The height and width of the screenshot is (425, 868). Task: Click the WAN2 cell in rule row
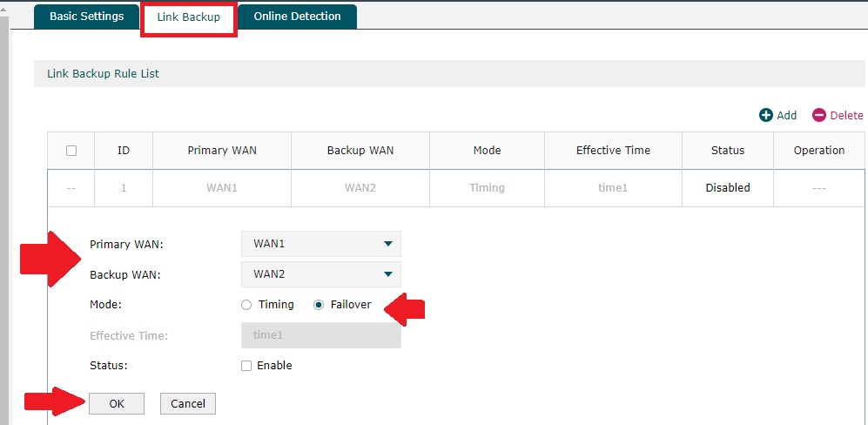point(360,188)
